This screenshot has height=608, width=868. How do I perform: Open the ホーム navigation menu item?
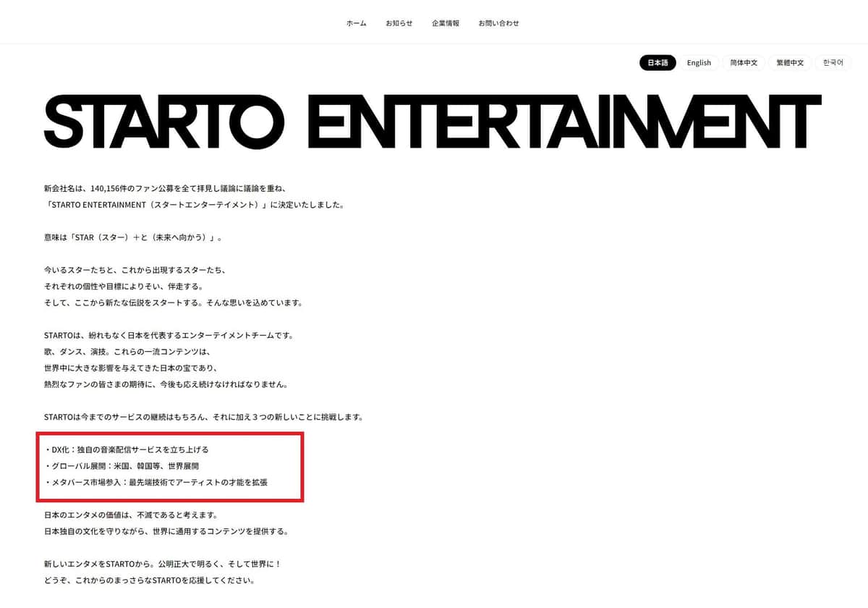tap(355, 22)
